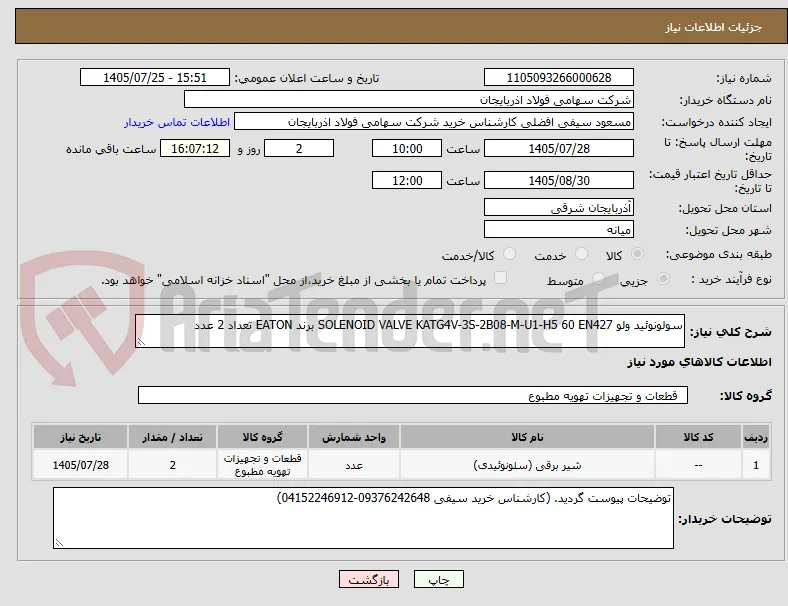The height and width of the screenshot is (606, 788).
Task: Choose the متوسط purchase type radio
Action: 599,279
